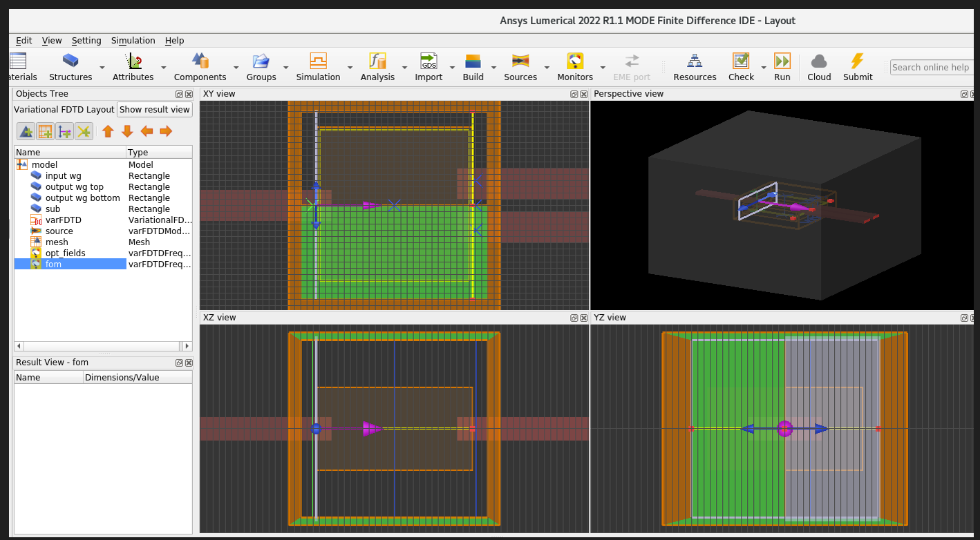Click the Build toolbar icon
Screen dimensions: 980x540
[x=473, y=61]
